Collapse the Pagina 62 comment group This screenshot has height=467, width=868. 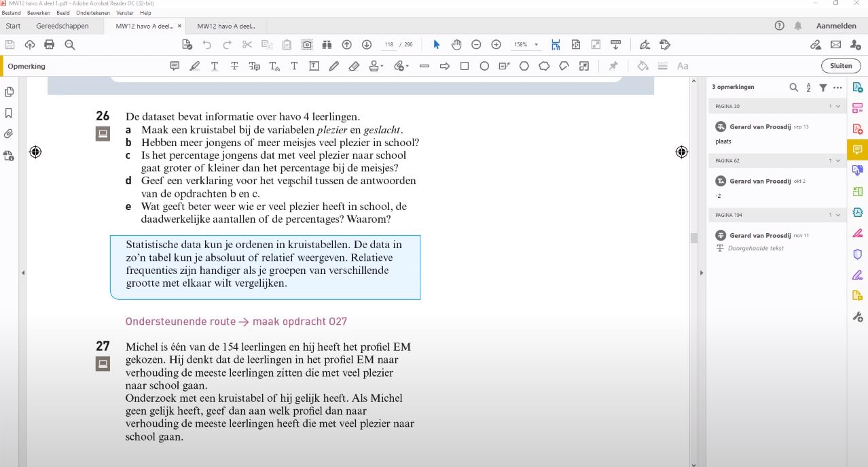[837, 161]
